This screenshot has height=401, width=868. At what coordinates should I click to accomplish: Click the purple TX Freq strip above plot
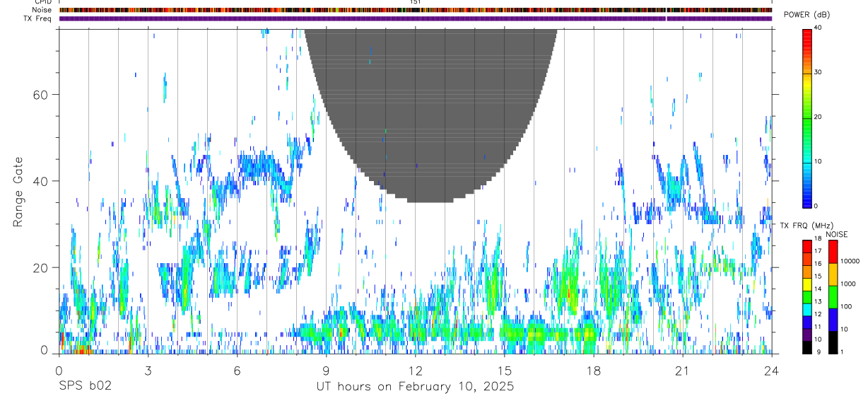coord(415,19)
